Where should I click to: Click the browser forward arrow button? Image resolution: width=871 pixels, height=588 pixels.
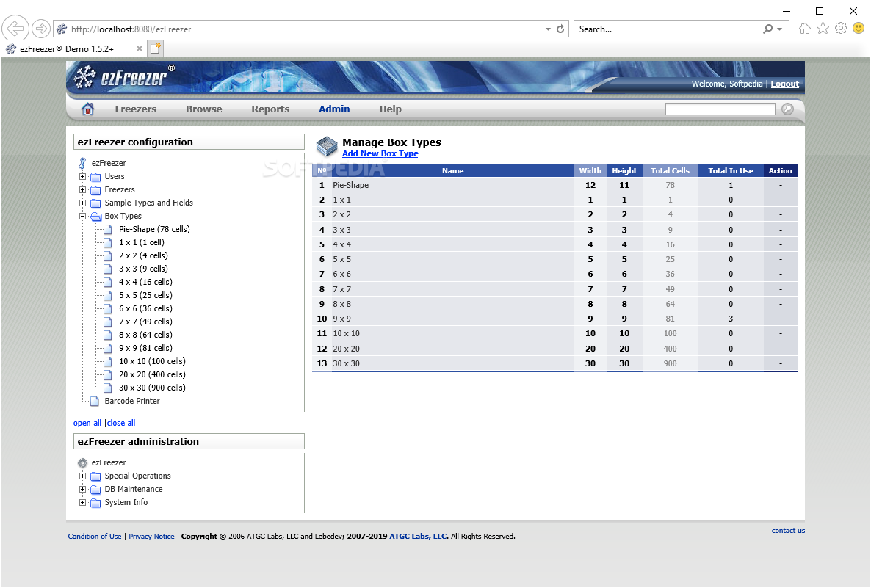coord(40,29)
